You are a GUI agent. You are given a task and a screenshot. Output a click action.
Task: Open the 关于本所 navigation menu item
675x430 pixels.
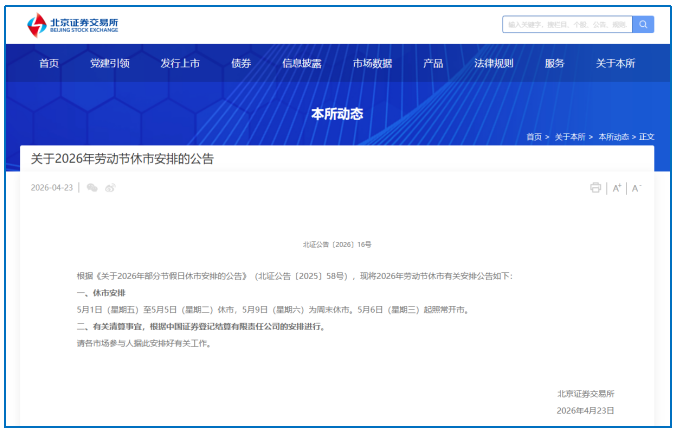(x=616, y=63)
